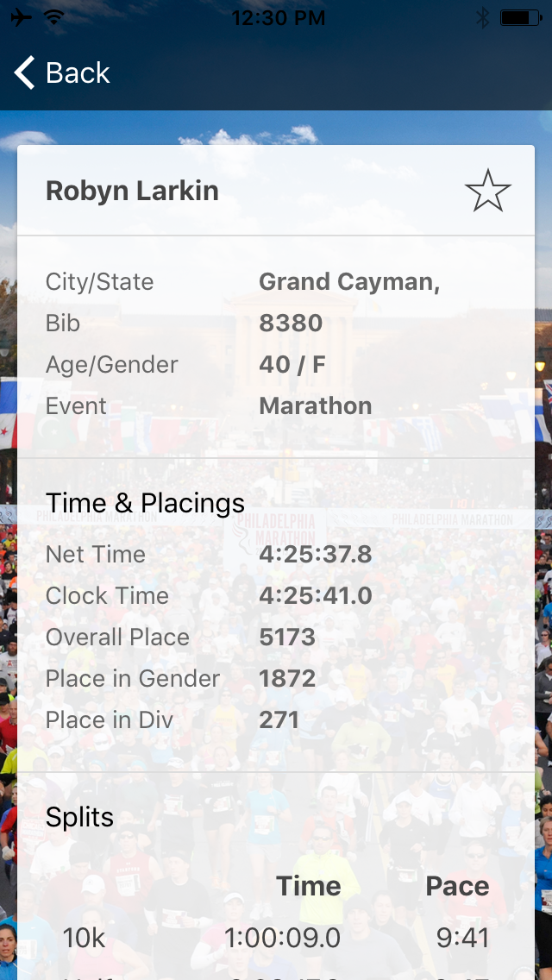
Task: Select the Time & Placings heading
Action: point(145,503)
